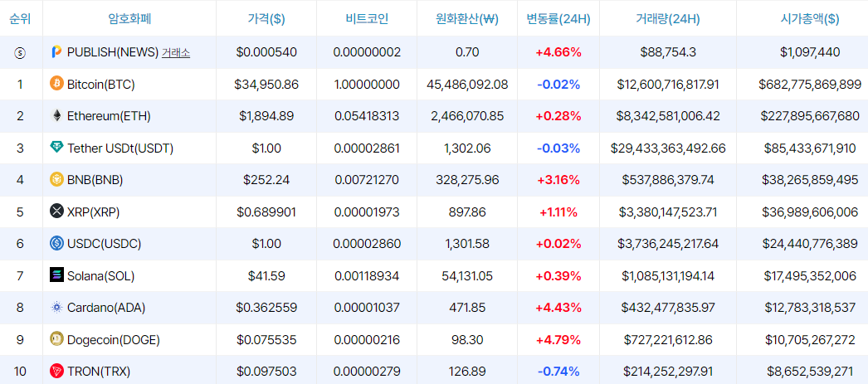Open the Solana(SOL) coin name

100,275
